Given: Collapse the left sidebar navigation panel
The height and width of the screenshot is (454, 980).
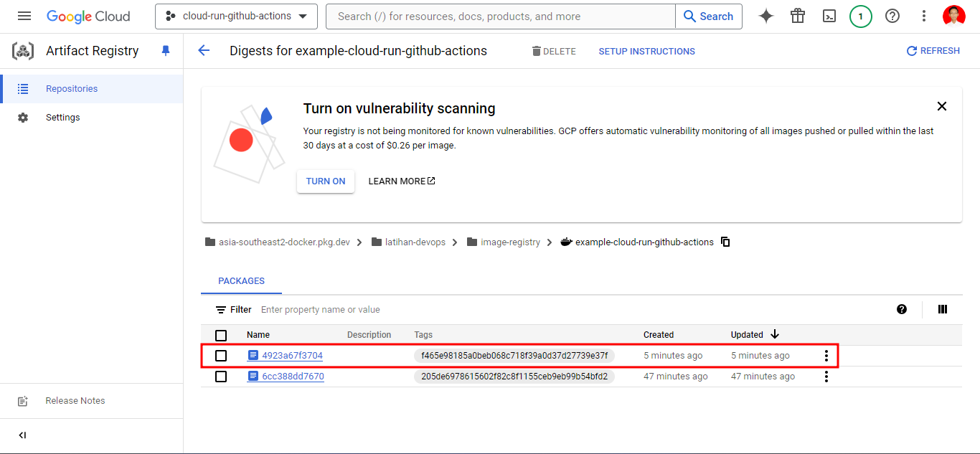Looking at the screenshot, I should pyautogui.click(x=22, y=435).
